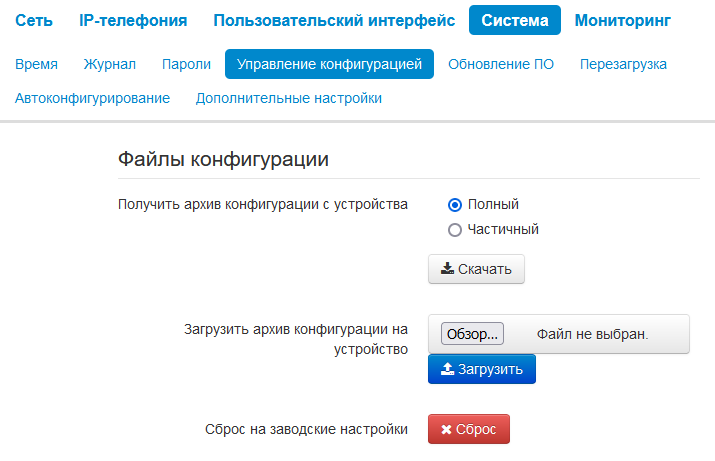
Task: Click the 'Файл не выбран.' file field
Action: pyautogui.click(x=592, y=334)
